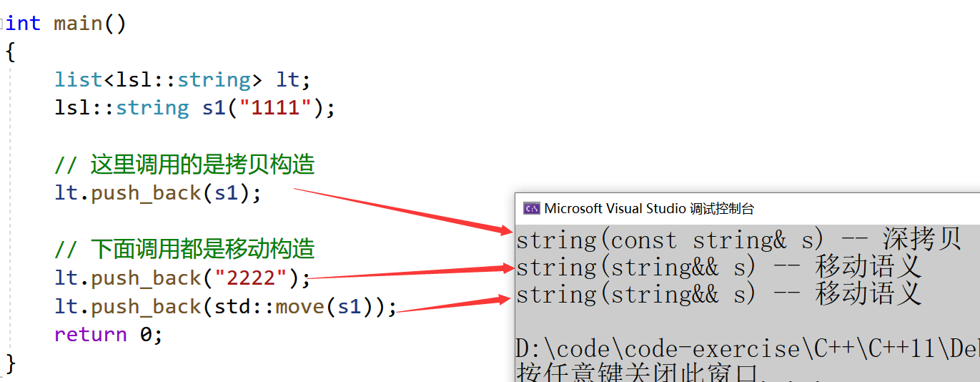980x382 pixels.
Task: Collapse the main function code fold
Action: click(2, 24)
